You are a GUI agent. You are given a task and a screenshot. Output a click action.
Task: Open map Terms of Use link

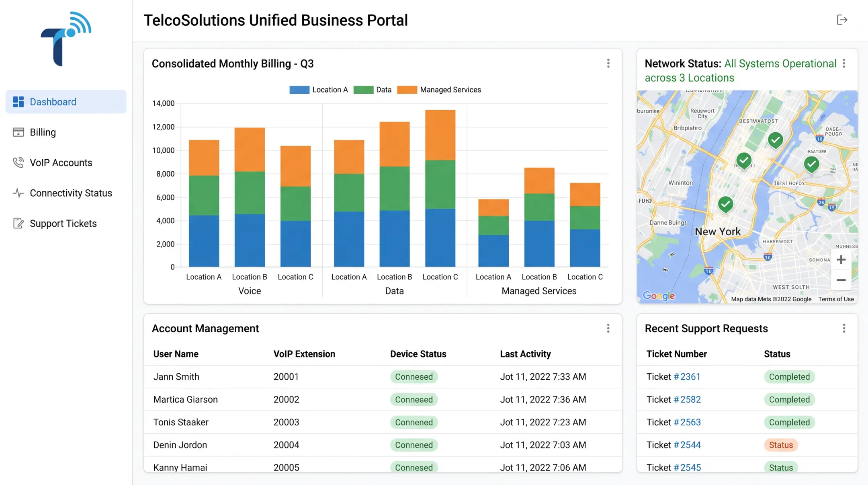pos(836,299)
